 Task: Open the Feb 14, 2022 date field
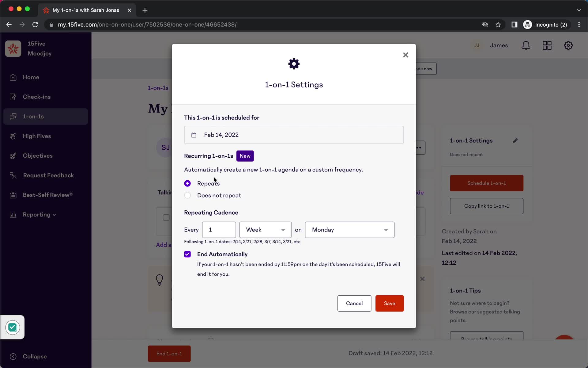pos(294,135)
